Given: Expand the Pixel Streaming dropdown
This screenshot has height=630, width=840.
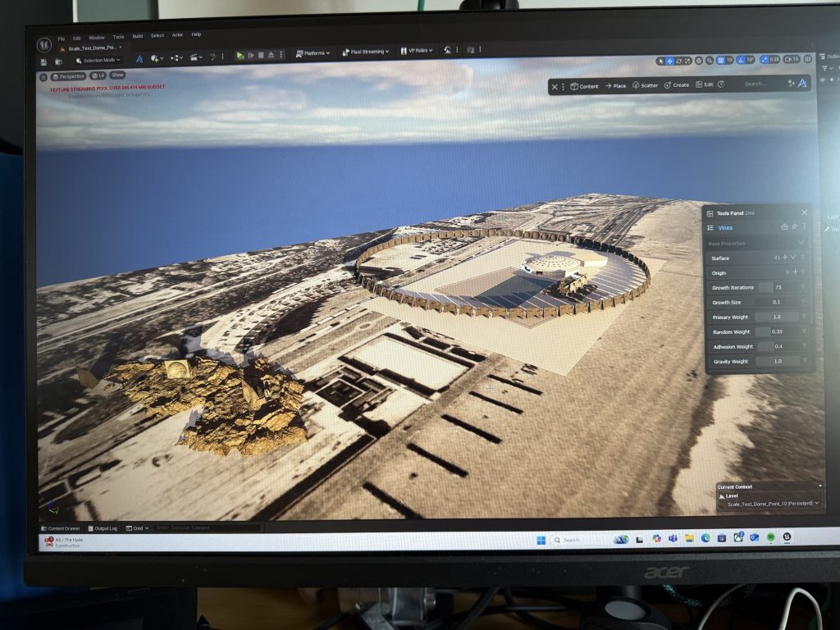Looking at the screenshot, I should 363,52.
